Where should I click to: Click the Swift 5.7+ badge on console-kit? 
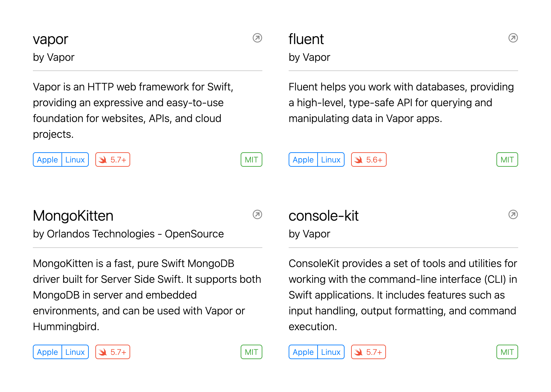(369, 352)
